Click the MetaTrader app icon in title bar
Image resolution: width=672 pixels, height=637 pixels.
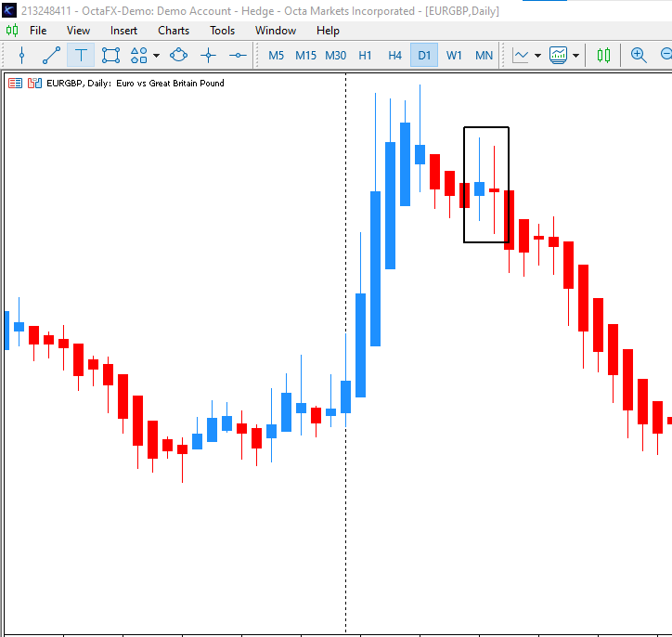click(x=9, y=10)
